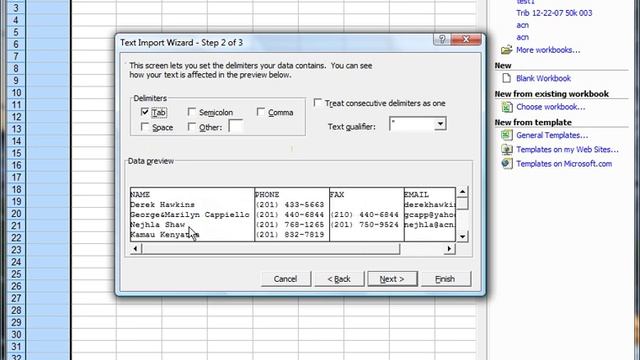Click Nejhla Shaw in the preview
Screen dimensions: 640x360
coord(157,224)
